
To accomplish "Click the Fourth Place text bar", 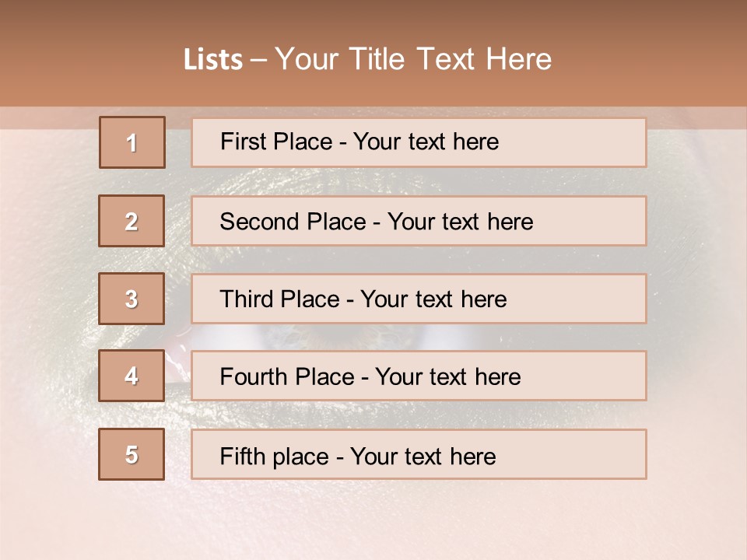I will click(419, 376).
